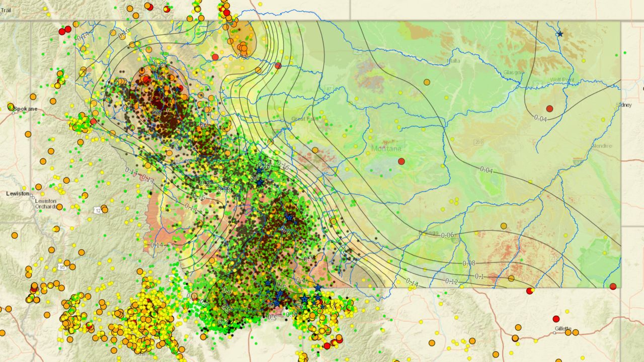Click the Montana state label
Image resolution: width=644 pixels, height=362 pixels.
(386, 149)
